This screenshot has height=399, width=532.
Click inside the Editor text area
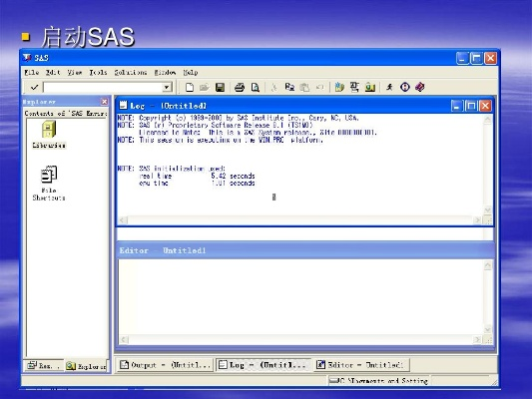(300, 297)
